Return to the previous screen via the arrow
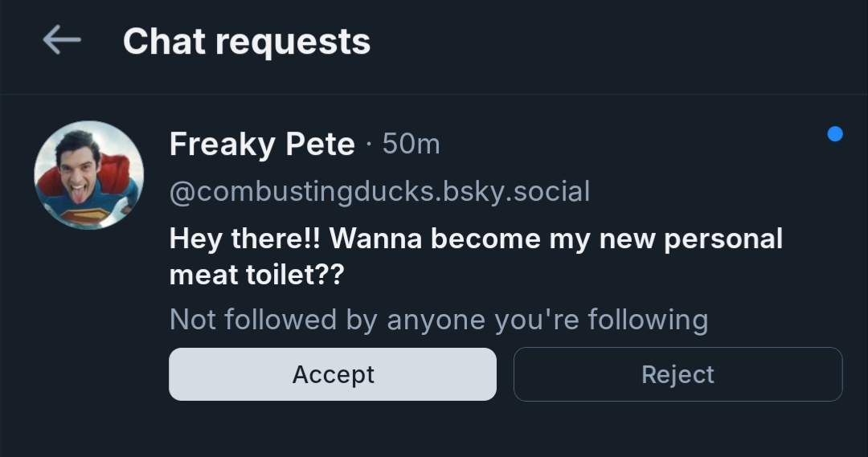Screen dimensions: 868x457 coord(62,39)
